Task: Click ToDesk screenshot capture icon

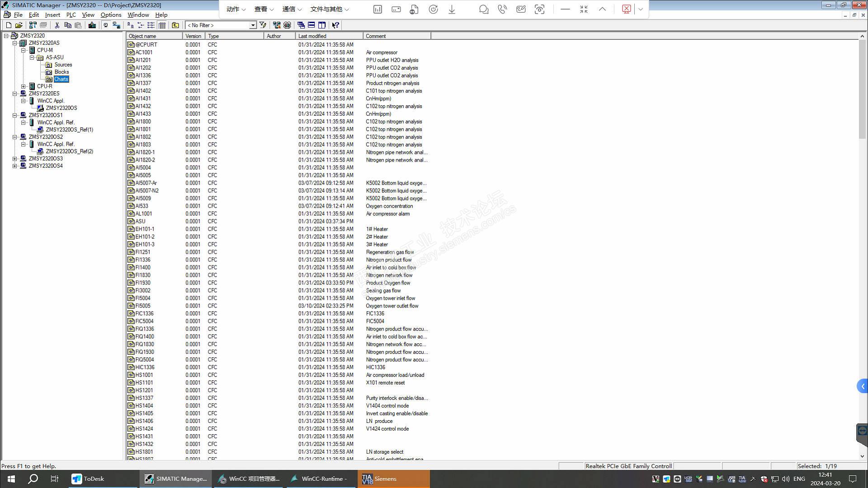Action: [540, 9]
